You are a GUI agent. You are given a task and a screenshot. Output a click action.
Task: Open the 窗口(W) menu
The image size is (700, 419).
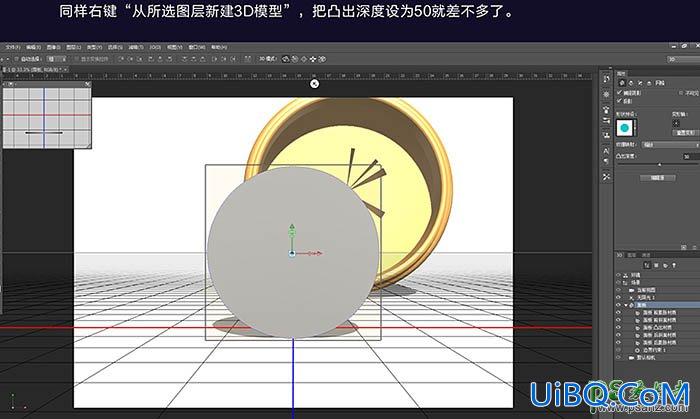196,47
